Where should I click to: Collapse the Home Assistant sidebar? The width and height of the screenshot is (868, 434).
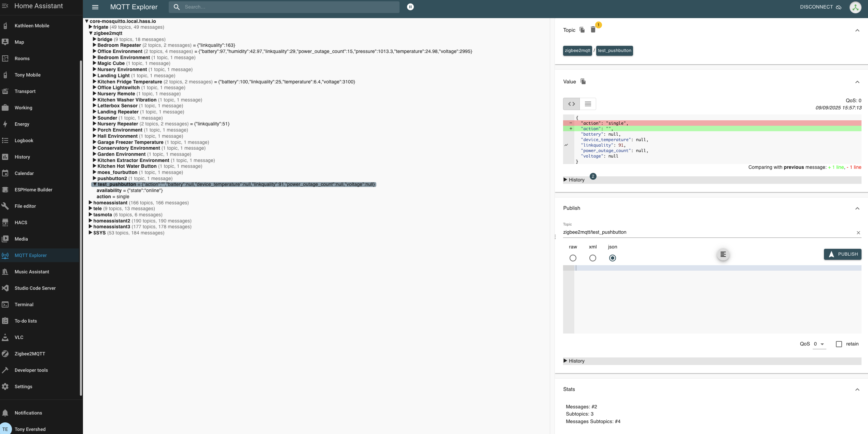[x=5, y=6]
